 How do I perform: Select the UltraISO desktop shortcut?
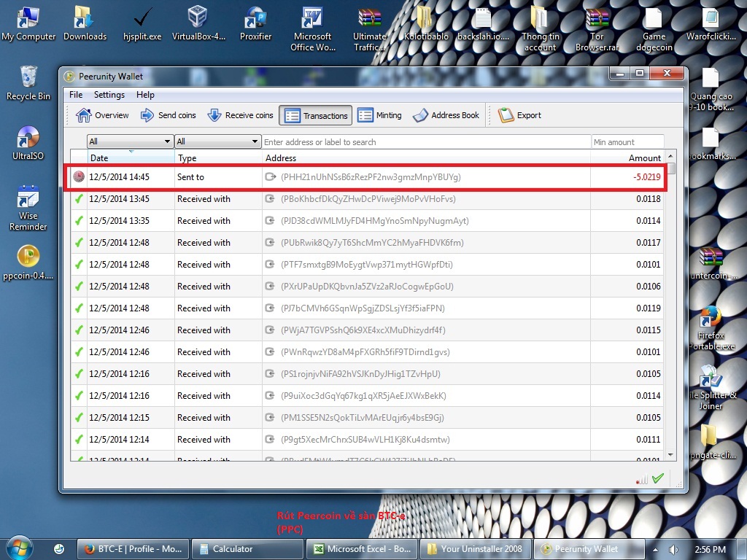coord(28,142)
